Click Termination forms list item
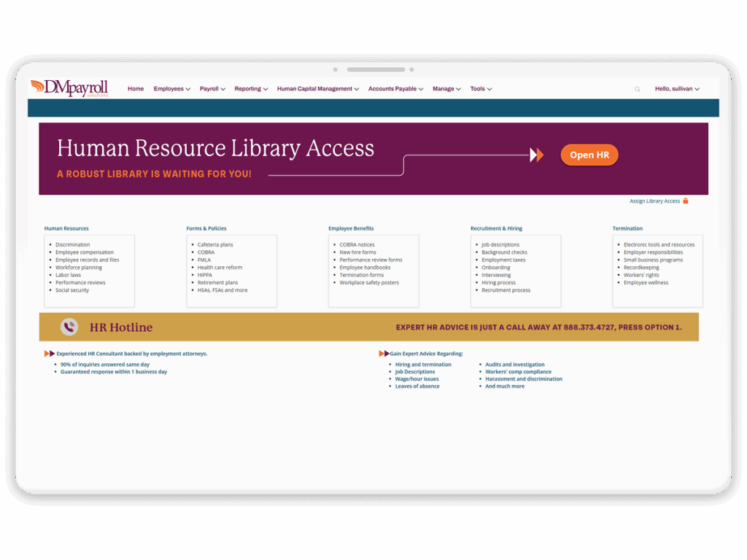 pyautogui.click(x=362, y=275)
